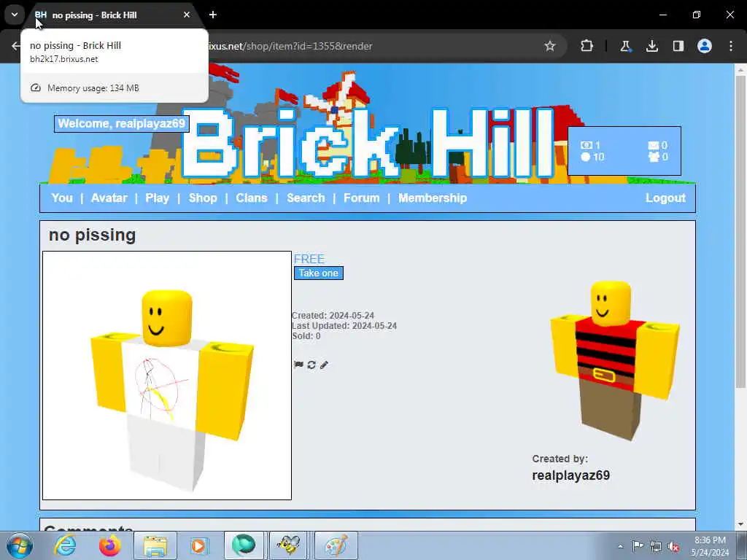The height and width of the screenshot is (560, 747).
Task: Visit the Forum
Action: click(x=362, y=198)
